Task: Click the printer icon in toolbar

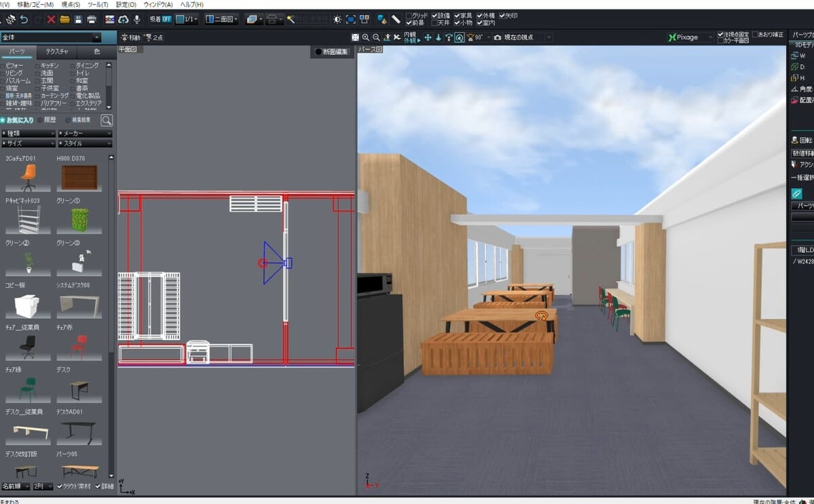Action: click(92, 19)
